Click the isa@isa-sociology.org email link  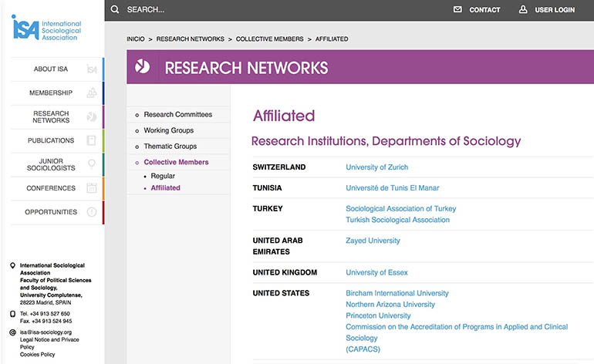pos(46,332)
